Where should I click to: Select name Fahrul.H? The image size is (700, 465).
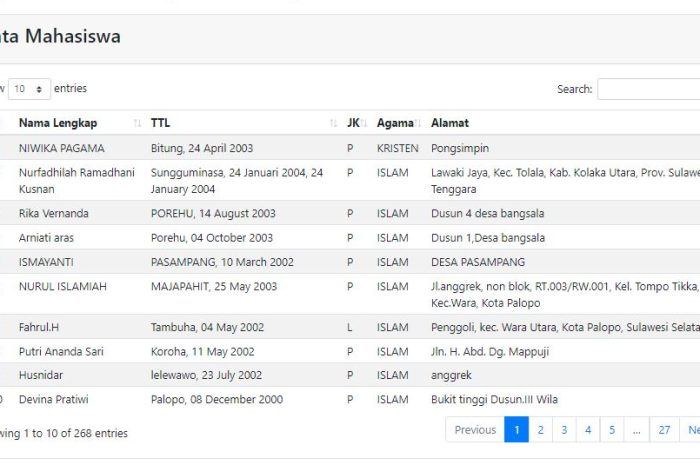click(x=39, y=327)
